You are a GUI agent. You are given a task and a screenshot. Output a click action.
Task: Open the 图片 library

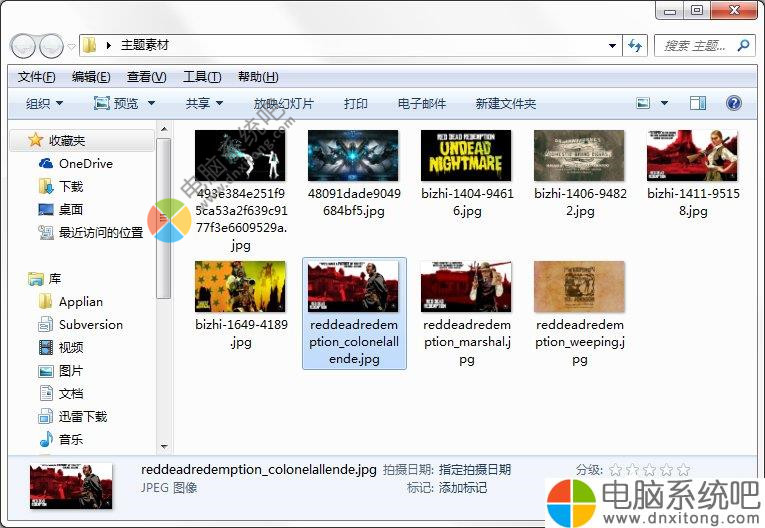(x=60, y=371)
